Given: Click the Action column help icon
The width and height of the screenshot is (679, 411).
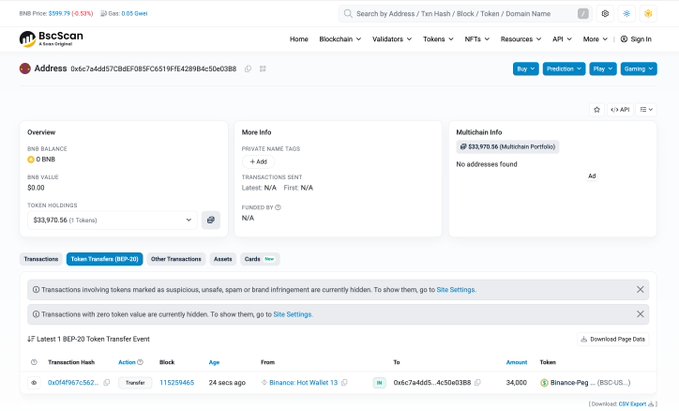Looking at the screenshot, I should [x=140, y=362].
